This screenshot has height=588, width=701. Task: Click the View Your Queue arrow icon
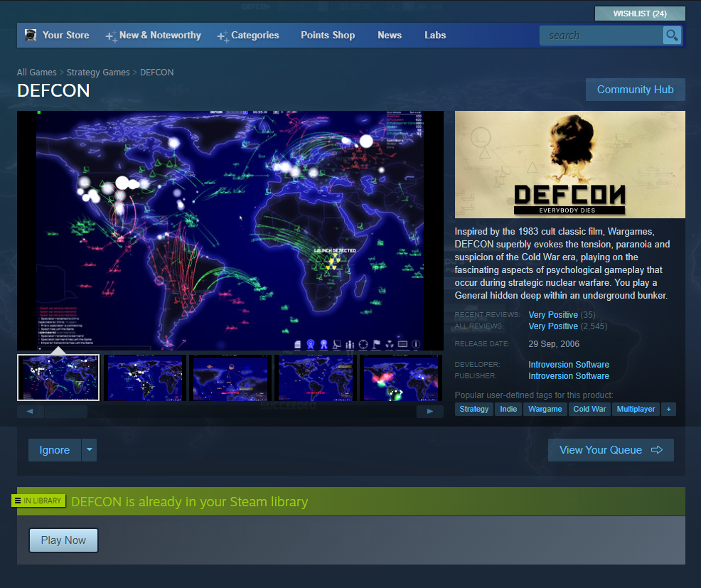click(657, 450)
